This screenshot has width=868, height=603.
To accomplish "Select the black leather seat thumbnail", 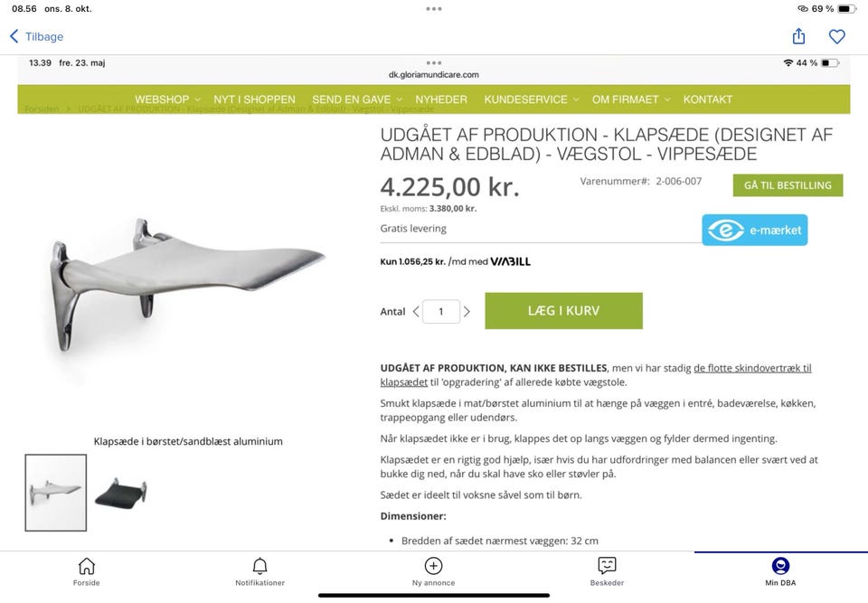I will [x=120, y=492].
